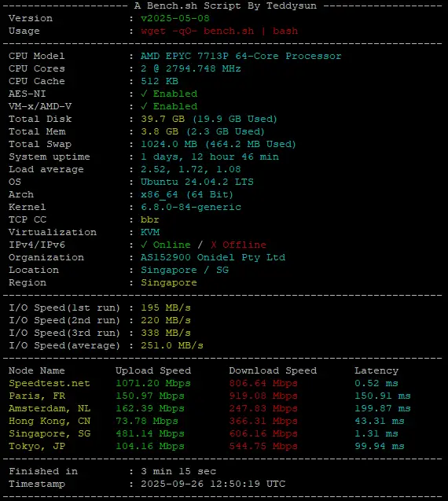
Task: Click the Paris, FR node row
Action: pyautogui.click(x=210, y=396)
